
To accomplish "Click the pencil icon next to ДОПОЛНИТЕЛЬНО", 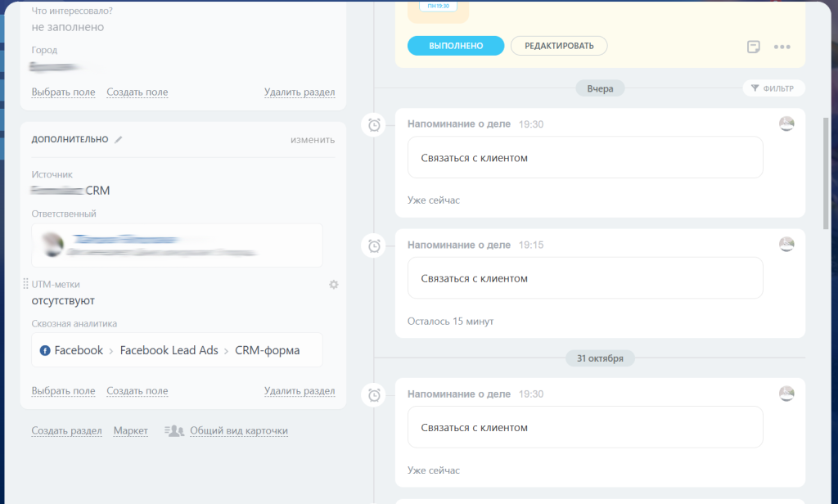I will coord(119,140).
